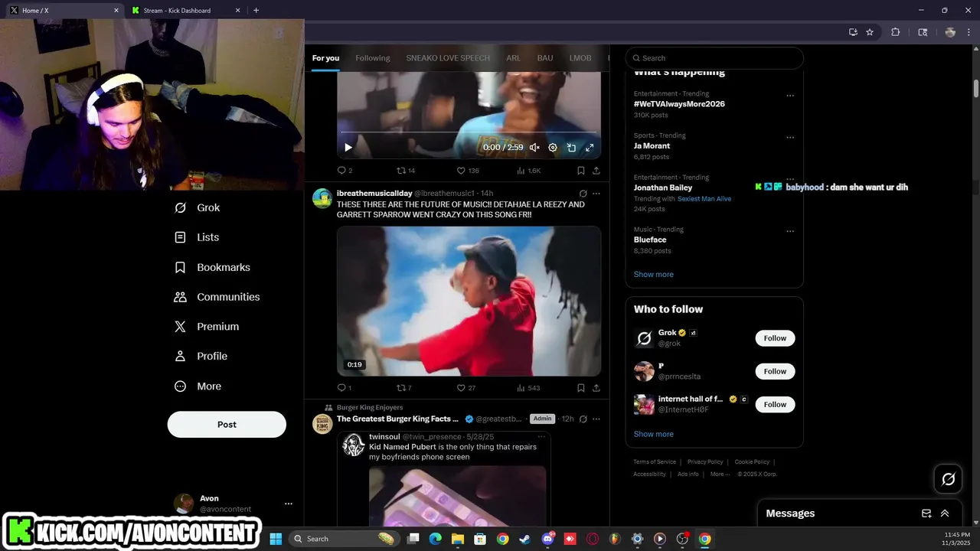
Task: View analytics showing 543 views
Action: [529, 388]
